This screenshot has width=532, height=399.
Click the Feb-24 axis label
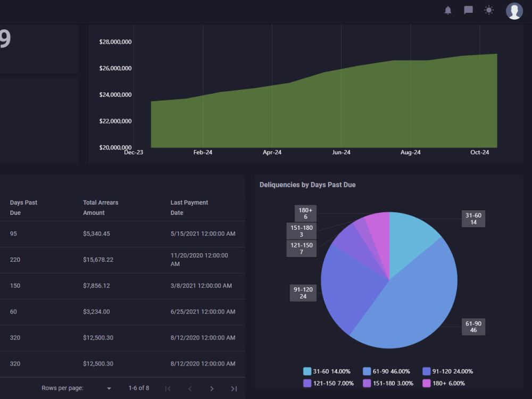[x=203, y=152]
